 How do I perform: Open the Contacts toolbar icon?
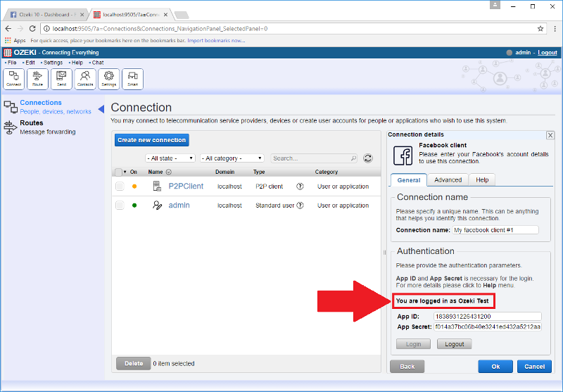[85, 78]
